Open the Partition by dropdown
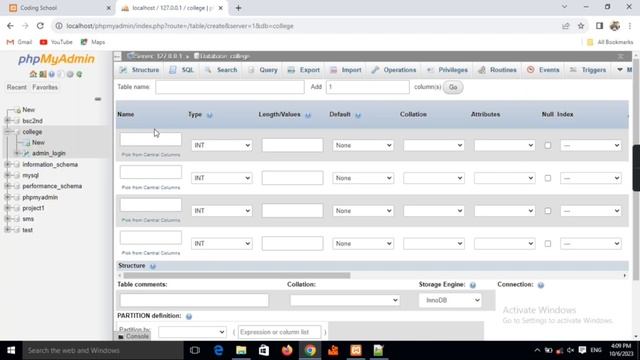This screenshot has width=640, height=360. click(x=192, y=332)
